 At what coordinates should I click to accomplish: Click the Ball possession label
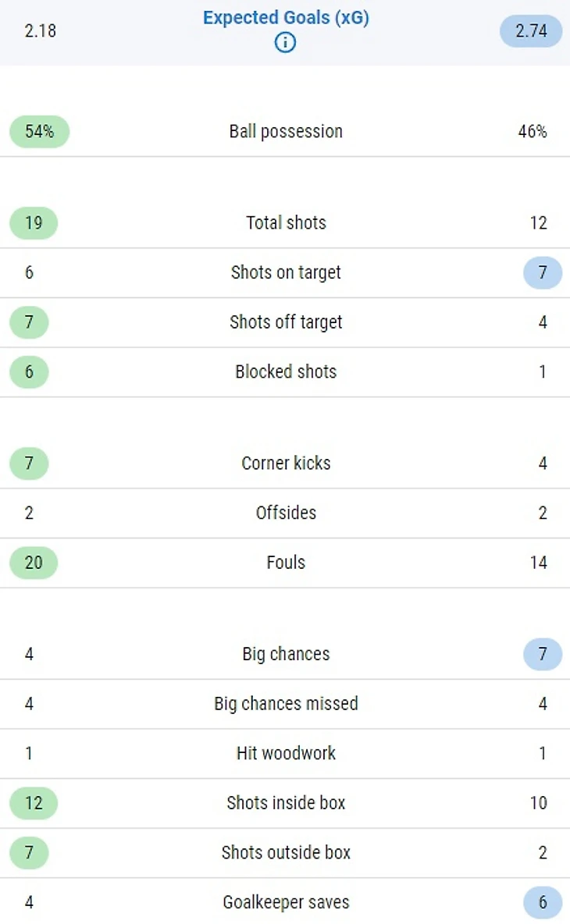coord(286,131)
